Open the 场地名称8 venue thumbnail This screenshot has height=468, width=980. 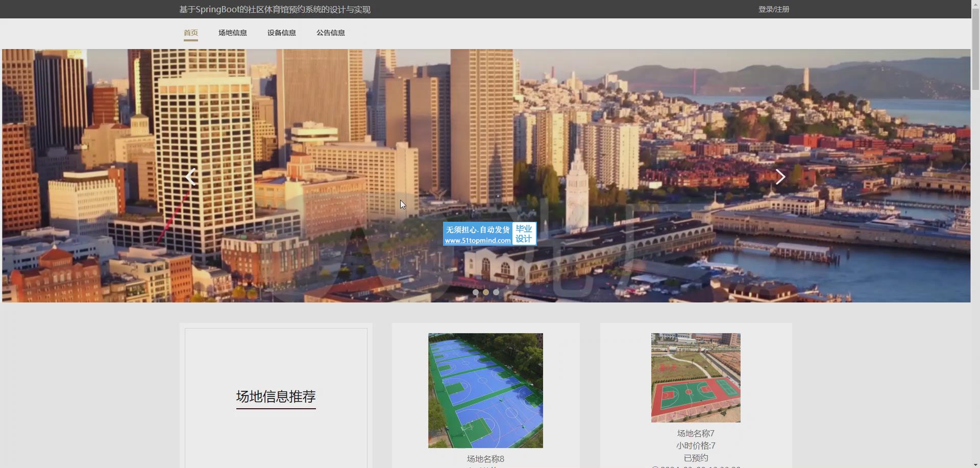pyautogui.click(x=485, y=391)
